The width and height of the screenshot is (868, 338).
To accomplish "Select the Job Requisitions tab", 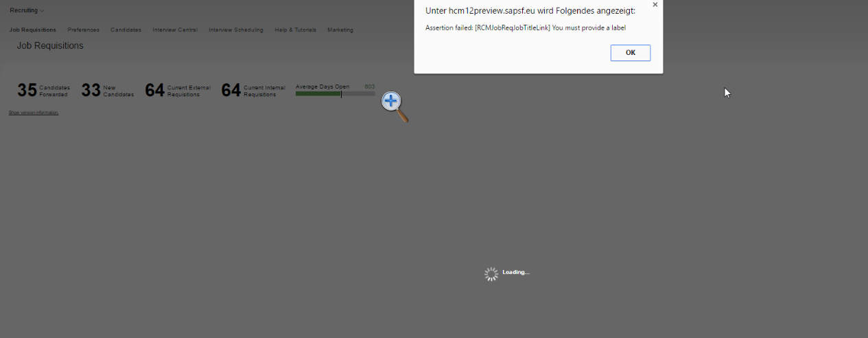I will (32, 30).
